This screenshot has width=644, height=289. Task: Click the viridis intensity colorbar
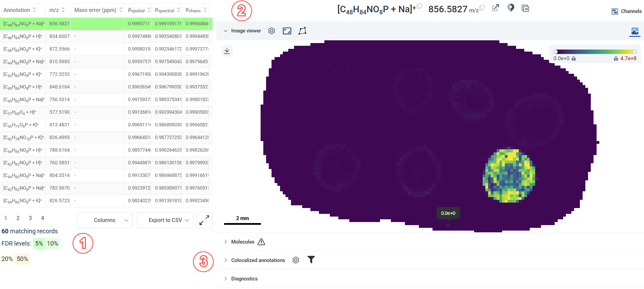click(x=595, y=52)
